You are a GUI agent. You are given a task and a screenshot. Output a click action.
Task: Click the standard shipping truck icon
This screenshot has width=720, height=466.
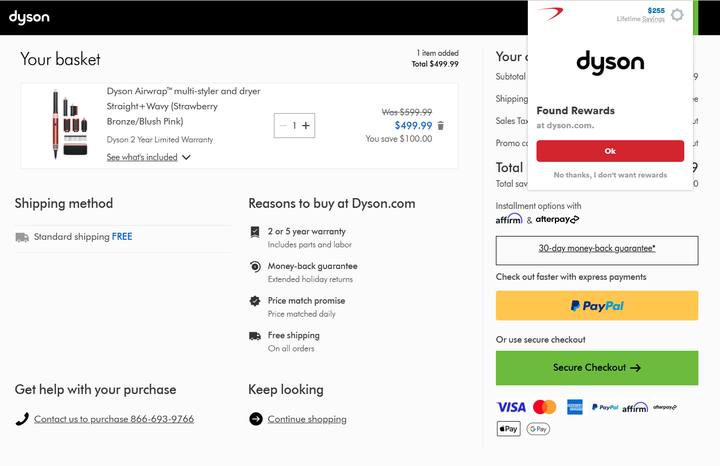coord(22,237)
